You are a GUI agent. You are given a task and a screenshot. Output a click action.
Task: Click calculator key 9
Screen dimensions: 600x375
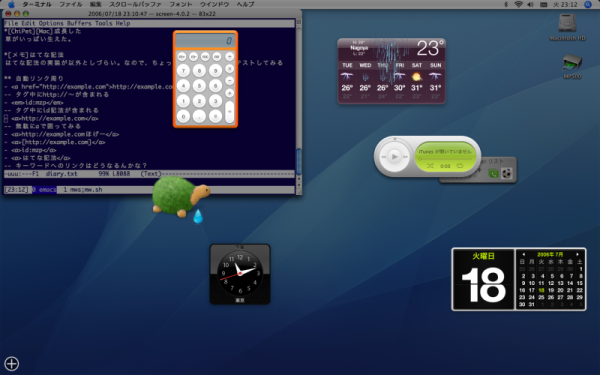(x=215, y=71)
